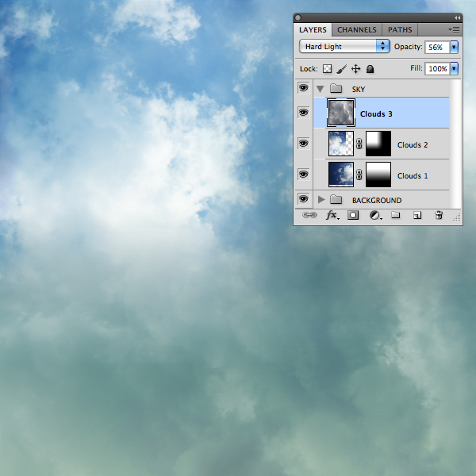Toggle visibility of Clouds 2 layer
Screen dimensions: 476x476
pos(303,144)
